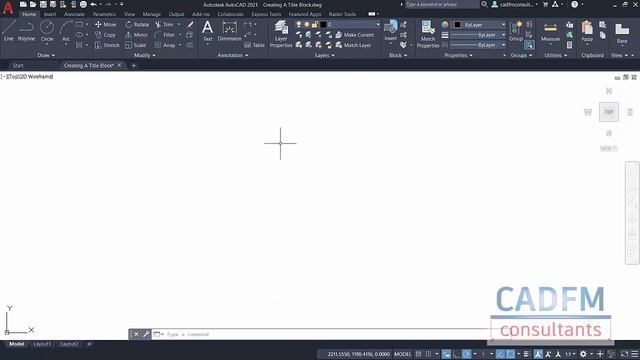This screenshot has height=360, width=640.
Task: Expand the Draw panel
Action: point(46,55)
